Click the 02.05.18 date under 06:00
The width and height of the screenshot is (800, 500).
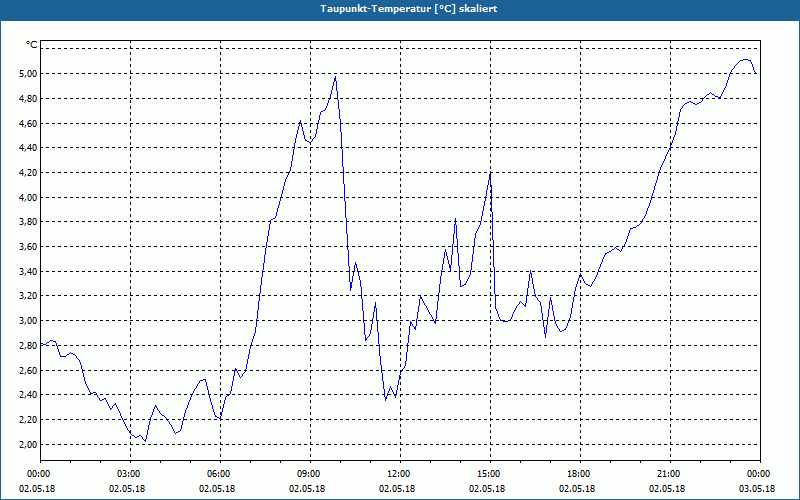point(217,489)
